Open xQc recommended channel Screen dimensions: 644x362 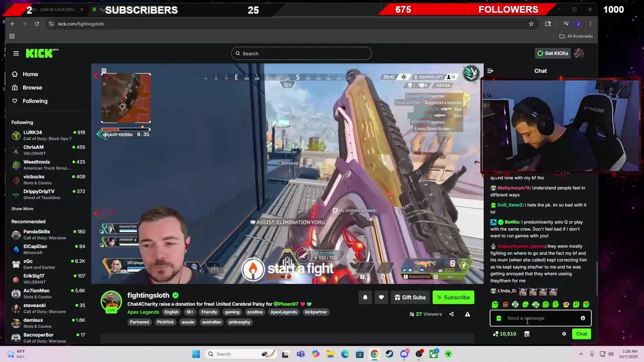point(48,264)
